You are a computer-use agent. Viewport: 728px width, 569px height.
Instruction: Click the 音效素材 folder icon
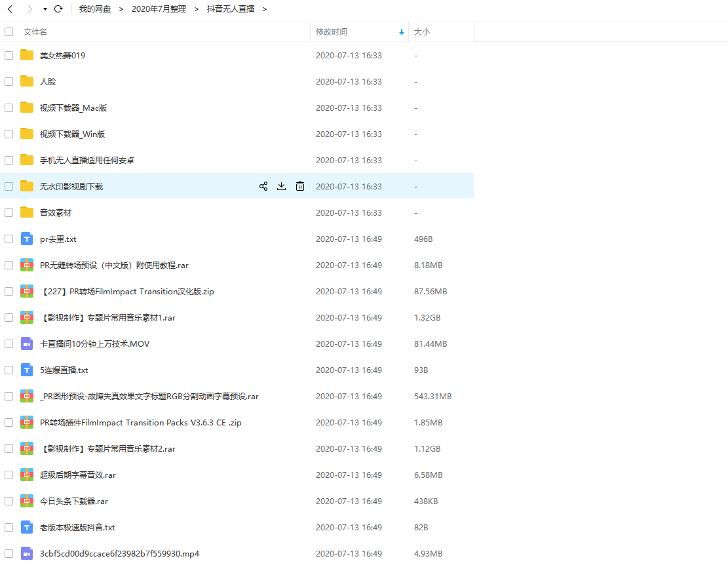pyautogui.click(x=27, y=212)
